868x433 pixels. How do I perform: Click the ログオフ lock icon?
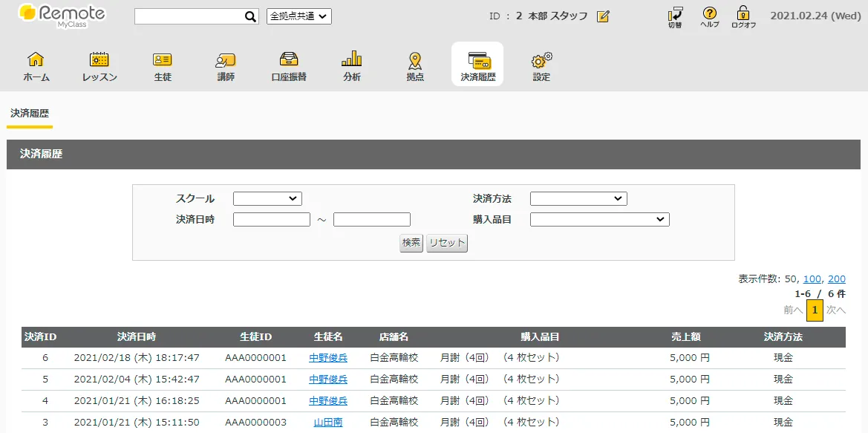[743, 17]
